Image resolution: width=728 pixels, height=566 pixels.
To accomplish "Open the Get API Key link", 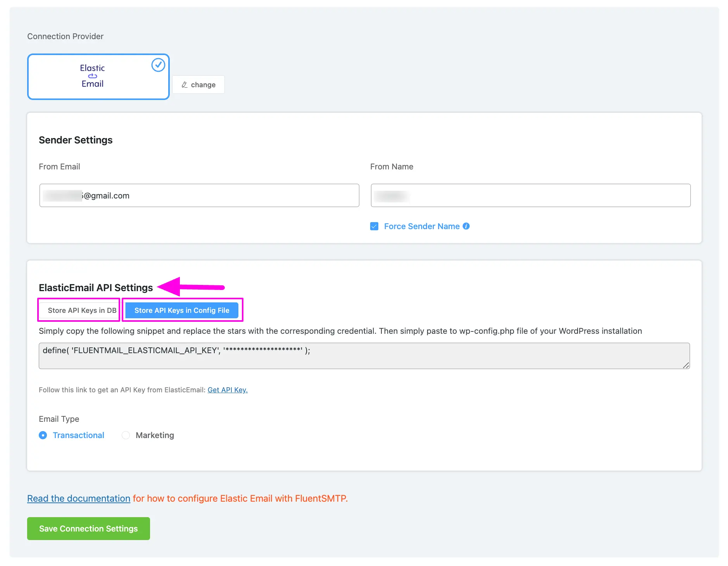I will tap(228, 390).
